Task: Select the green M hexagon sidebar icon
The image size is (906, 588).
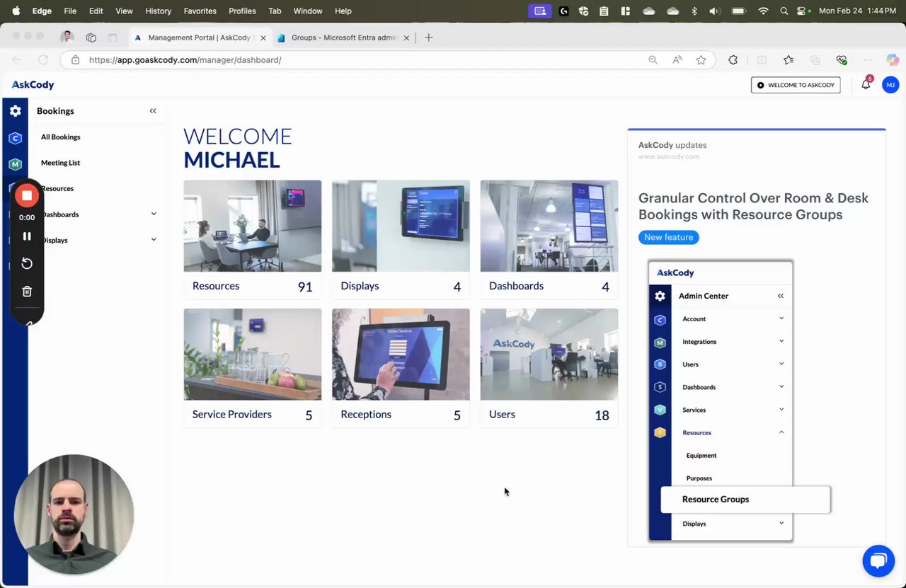Action: (x=15, y=164)
